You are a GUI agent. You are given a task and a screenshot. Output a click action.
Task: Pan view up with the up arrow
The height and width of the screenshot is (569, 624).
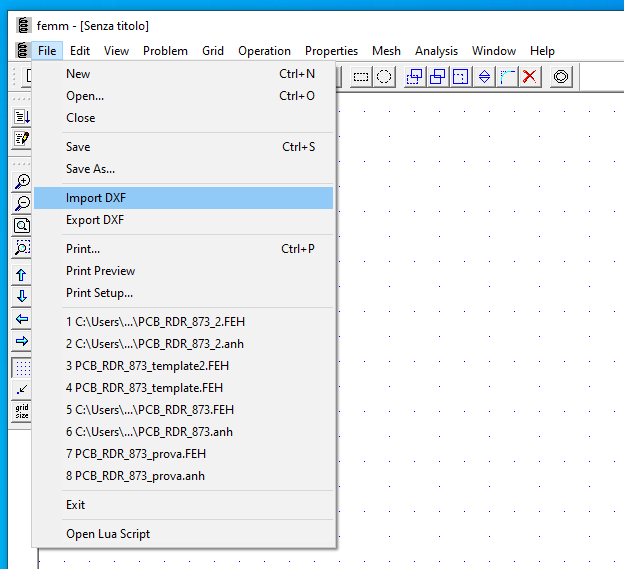point(21,275)
